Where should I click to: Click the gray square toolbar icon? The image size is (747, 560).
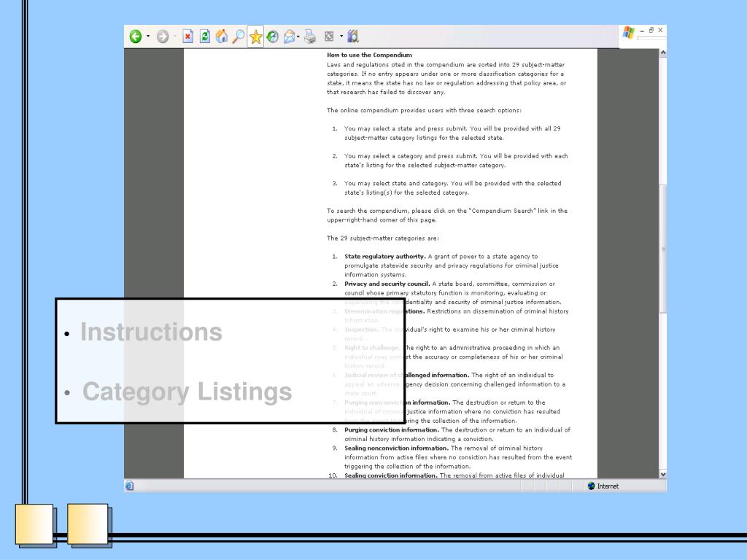tap(329, 36)
